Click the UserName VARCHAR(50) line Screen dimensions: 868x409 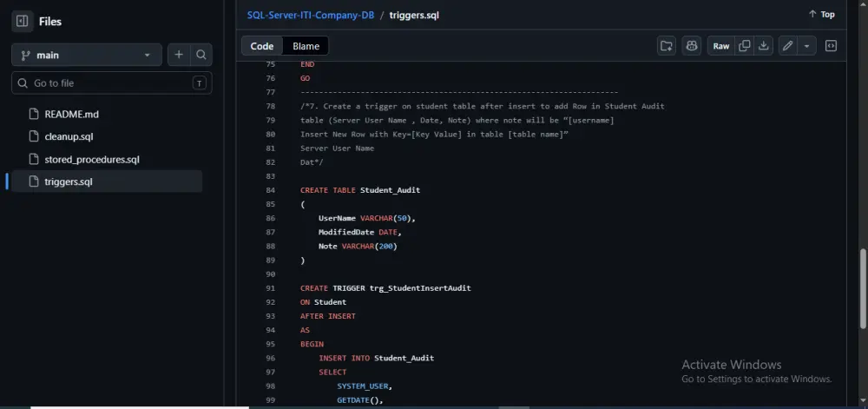[x=367, y=218]
